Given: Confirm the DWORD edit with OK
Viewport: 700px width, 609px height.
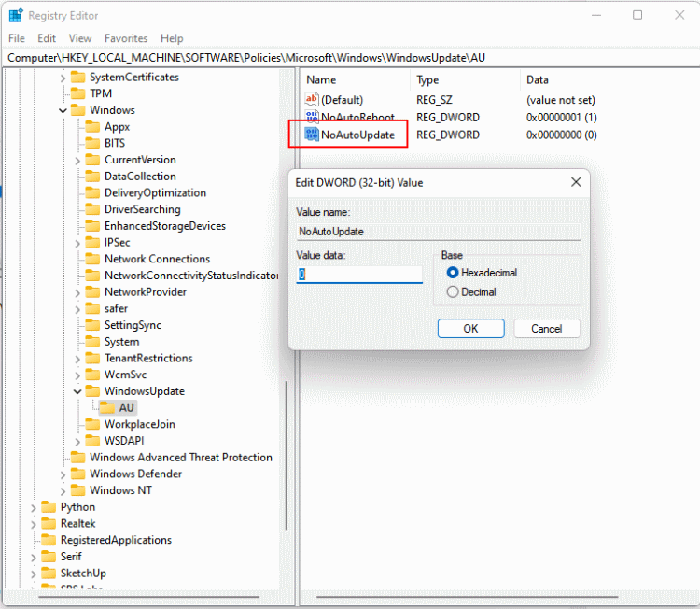Looking at the screenshot, I should pyautogui.click(x=470, y=329).
